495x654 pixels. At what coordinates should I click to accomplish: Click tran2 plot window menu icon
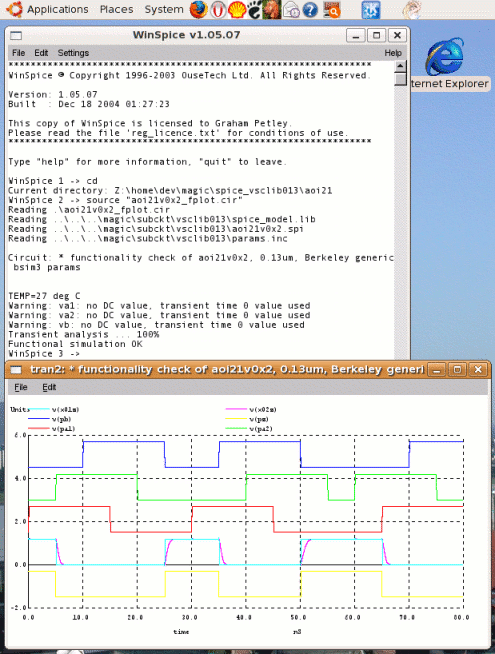tap(16, 370)
